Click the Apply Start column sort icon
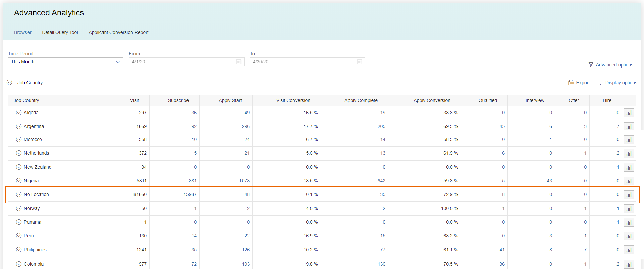This screenshot has width=644, height=269. click(247, 100)
